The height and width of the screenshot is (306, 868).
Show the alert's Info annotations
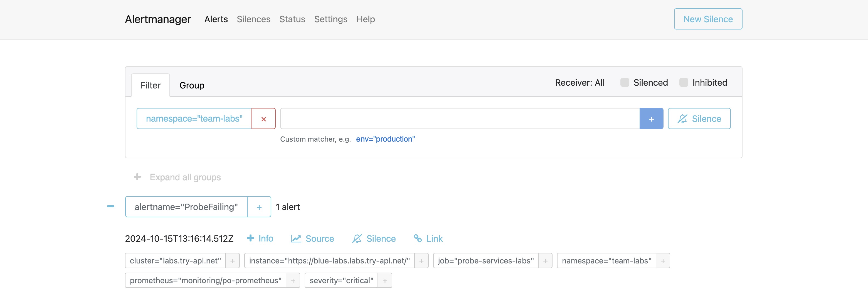click(x=260, y=239)
